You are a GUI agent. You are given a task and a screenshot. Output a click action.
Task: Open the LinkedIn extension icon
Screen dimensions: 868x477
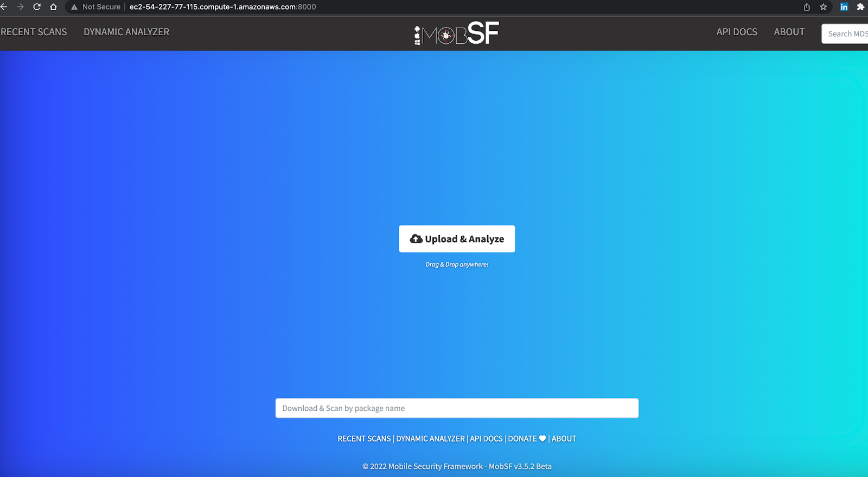(x=844, y=7)
